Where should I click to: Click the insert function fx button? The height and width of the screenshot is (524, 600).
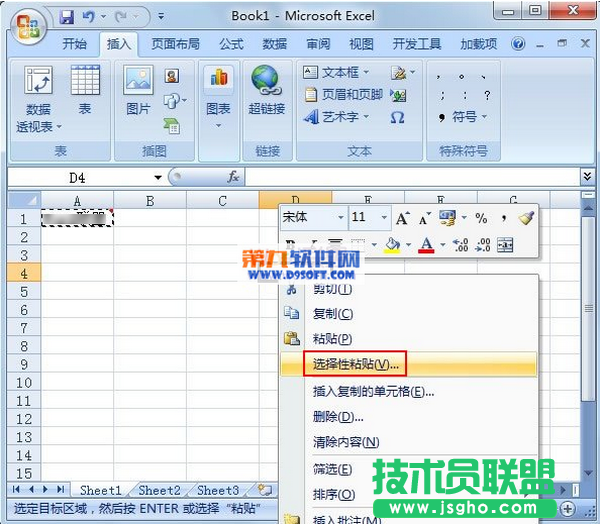point(233,176)
